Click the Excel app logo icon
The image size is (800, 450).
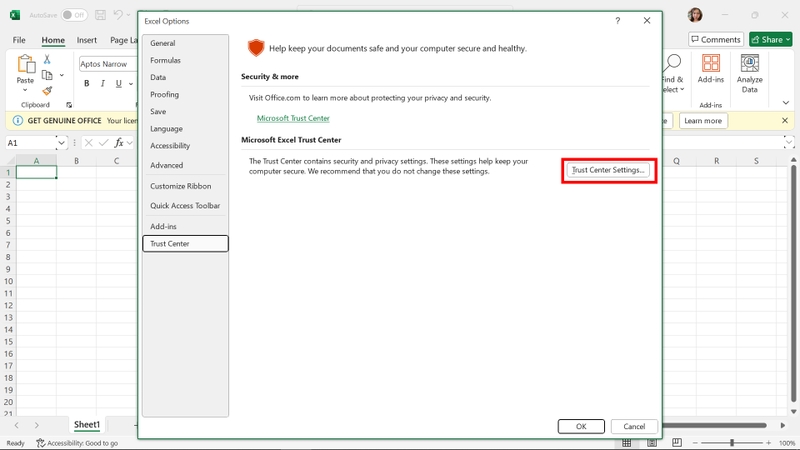tap(15, 15)
